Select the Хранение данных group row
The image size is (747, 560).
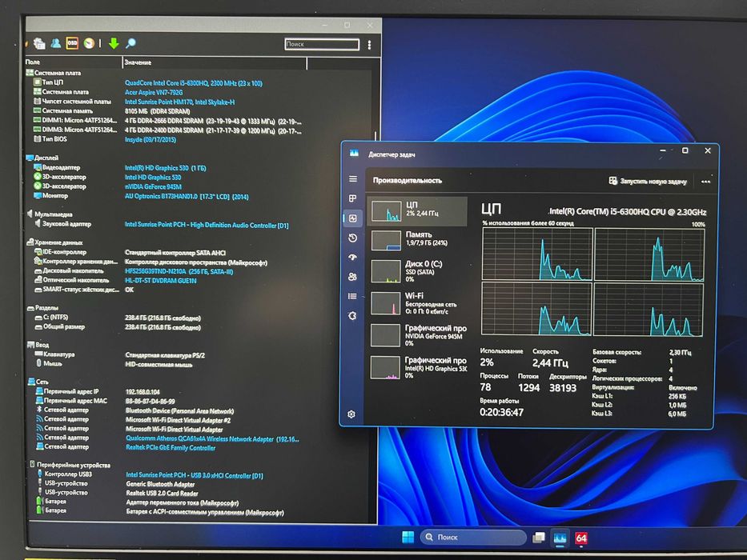[54, 242]
